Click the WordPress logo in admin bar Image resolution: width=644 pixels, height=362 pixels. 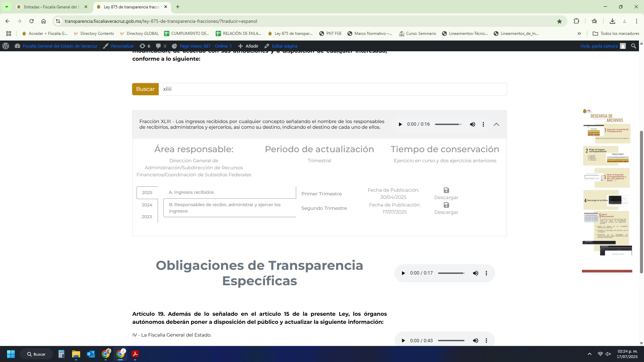click(x=6, y=46)
